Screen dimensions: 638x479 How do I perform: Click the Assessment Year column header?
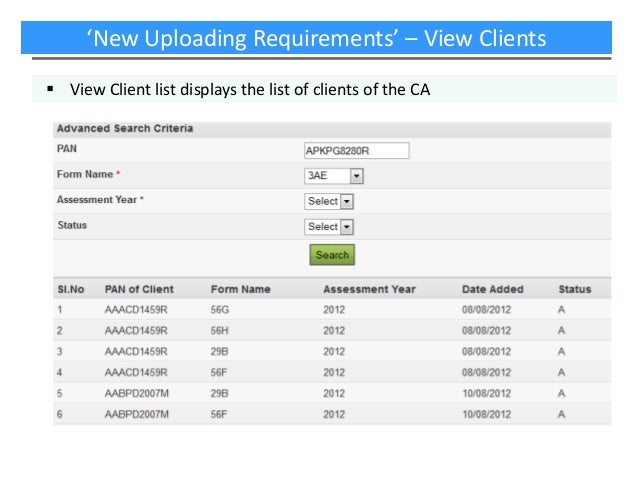coord(369,289)
